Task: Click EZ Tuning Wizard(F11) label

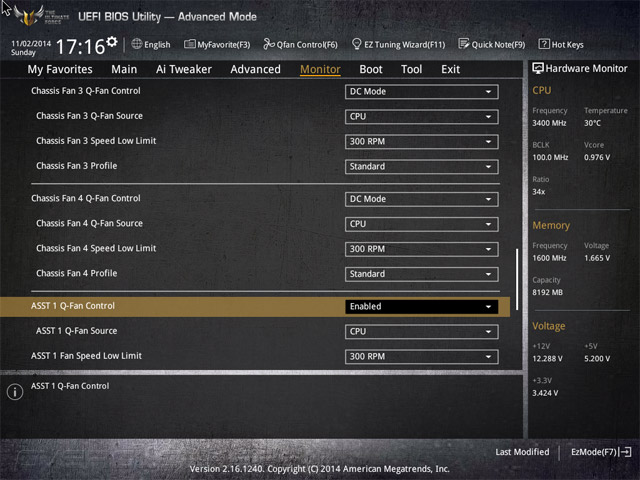Action: [404, 44]
